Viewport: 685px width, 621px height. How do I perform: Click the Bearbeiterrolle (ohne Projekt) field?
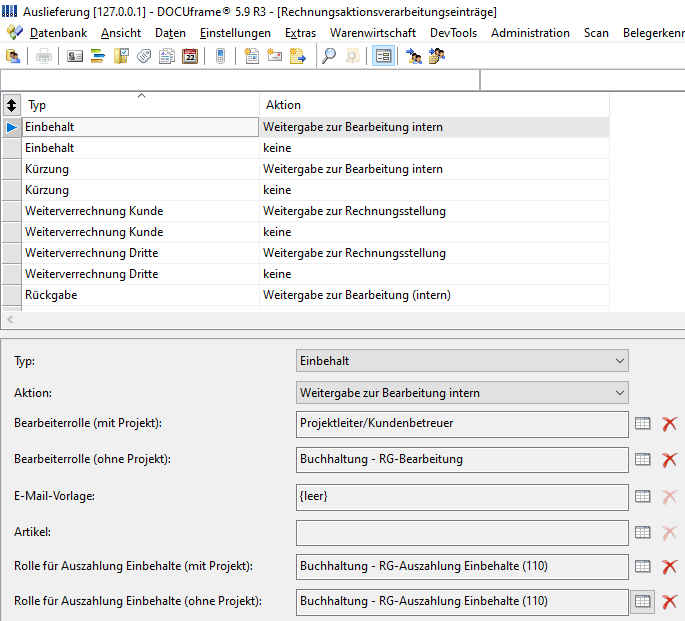point(462,459)
